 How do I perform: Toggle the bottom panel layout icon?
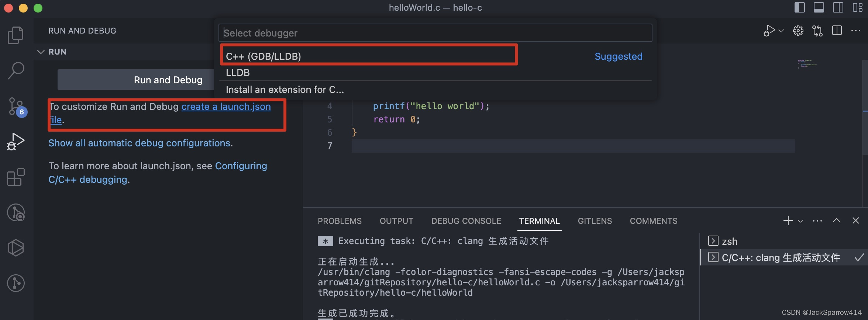(819, 7)
